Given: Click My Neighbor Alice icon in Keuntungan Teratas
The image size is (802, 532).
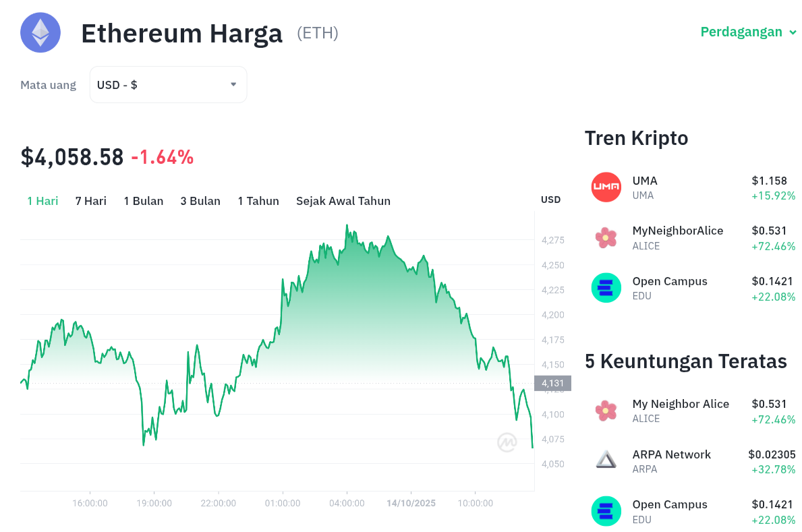Looking at the screenshot, I should tap(606, 411).
